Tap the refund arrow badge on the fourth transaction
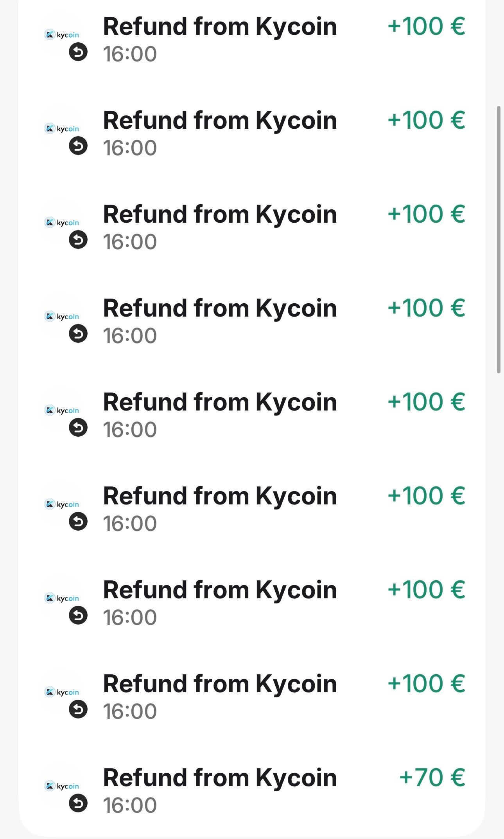 (x=78, y=334)
